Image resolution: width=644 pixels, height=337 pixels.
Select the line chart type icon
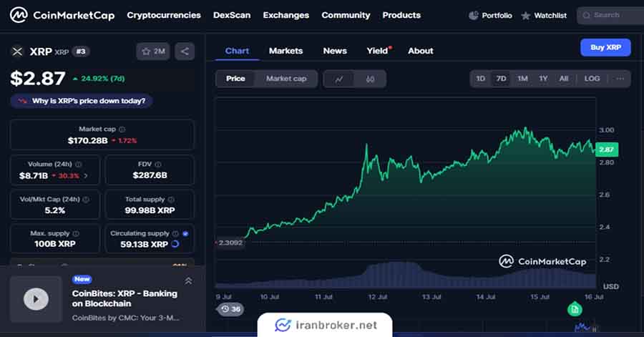pos(339,79)
